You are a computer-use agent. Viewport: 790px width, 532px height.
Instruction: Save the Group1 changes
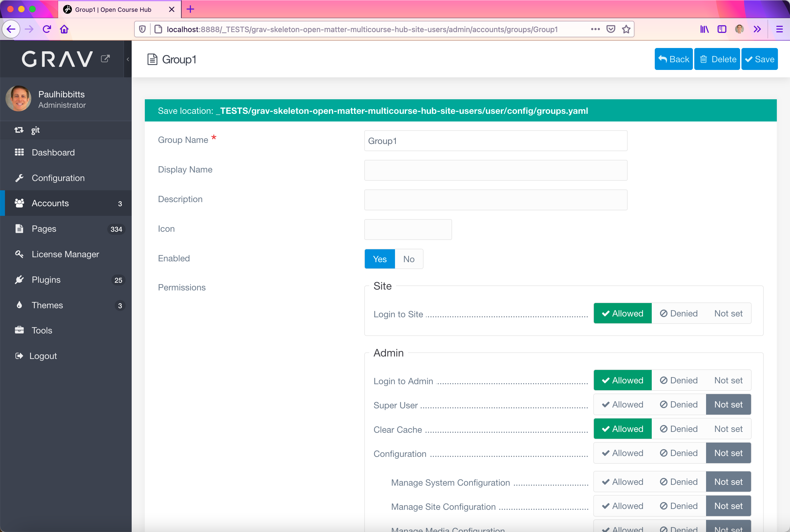tap(760, 59)
